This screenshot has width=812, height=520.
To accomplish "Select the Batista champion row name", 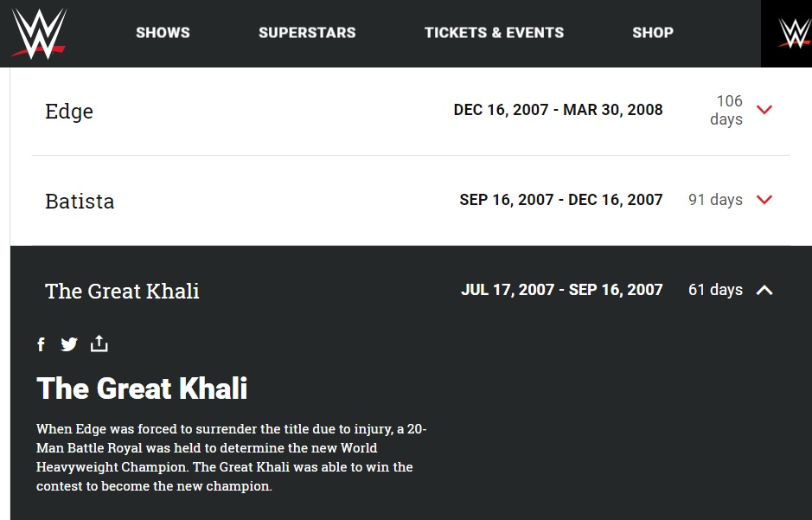I will [x=80, y=202].
